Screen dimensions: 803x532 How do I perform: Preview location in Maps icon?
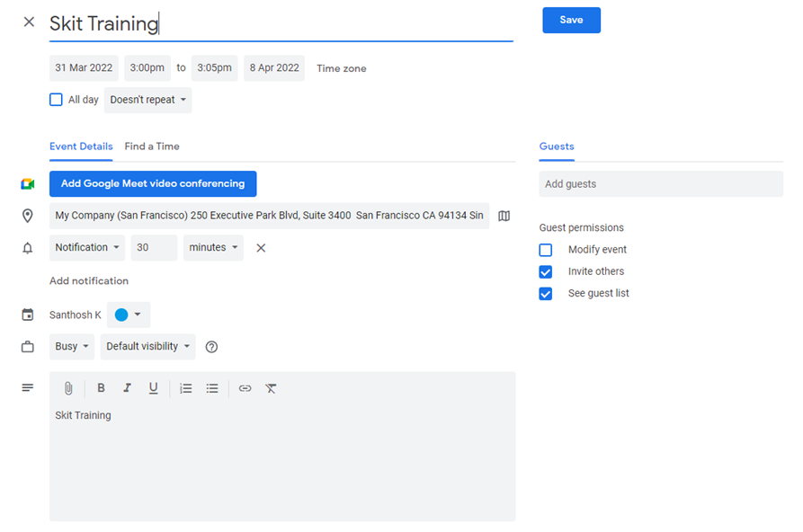pyautogui.click(x=504, y=216)
